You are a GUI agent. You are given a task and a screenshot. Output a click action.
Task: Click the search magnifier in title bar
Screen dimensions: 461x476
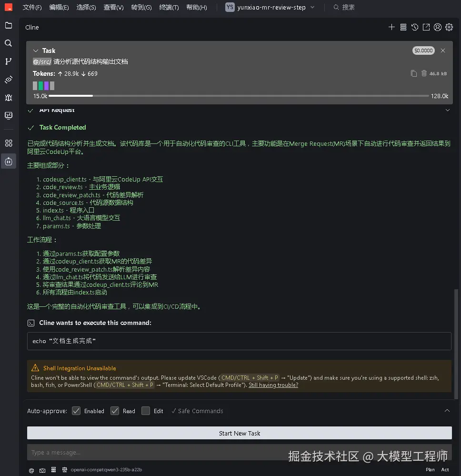pyautogui.click(x=336, y=7)
